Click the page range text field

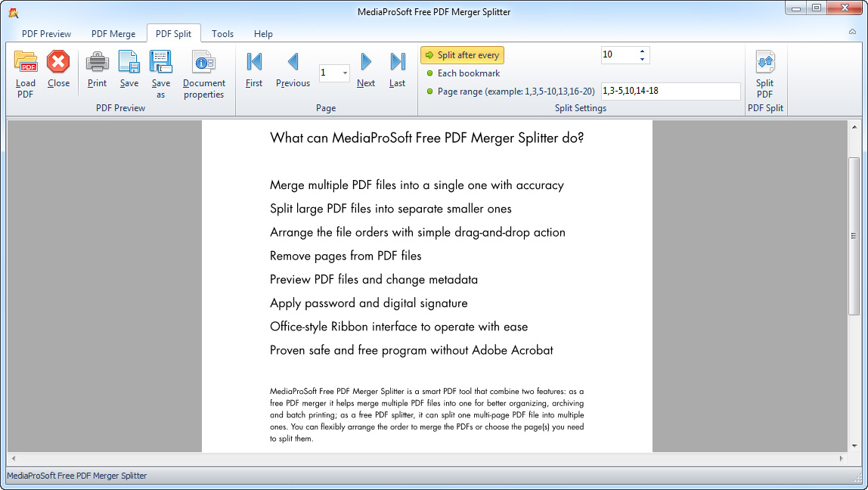click(671, 91)
